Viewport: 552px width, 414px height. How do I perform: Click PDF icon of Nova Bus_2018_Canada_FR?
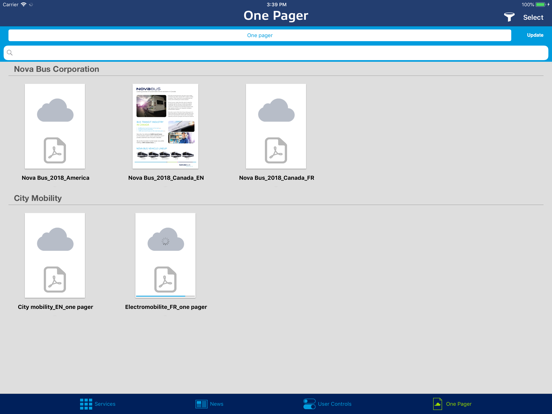tap(276, 150)
